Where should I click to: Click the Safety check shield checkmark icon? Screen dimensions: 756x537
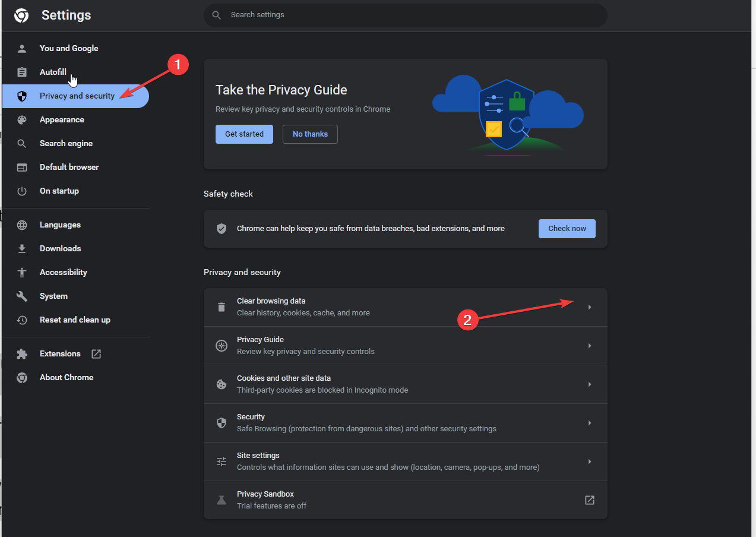pos(222,228)
